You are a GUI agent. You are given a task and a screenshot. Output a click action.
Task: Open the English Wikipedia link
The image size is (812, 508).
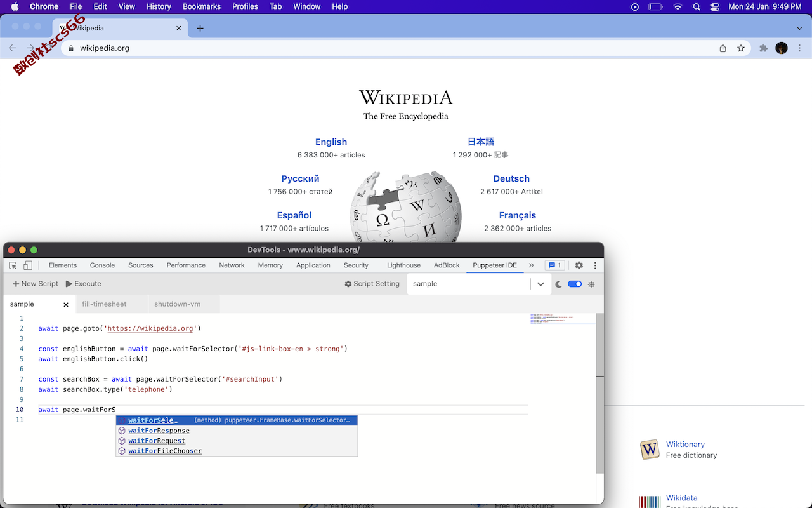coord(331,142)
